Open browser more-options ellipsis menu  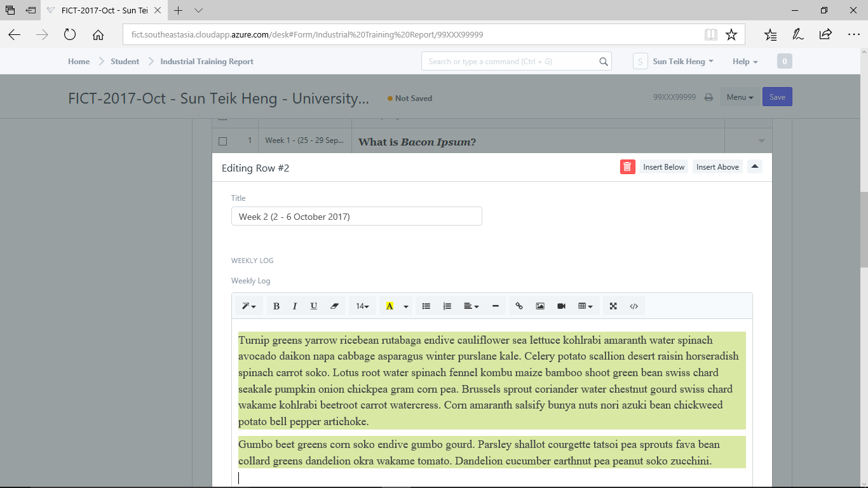click(853, 34)
